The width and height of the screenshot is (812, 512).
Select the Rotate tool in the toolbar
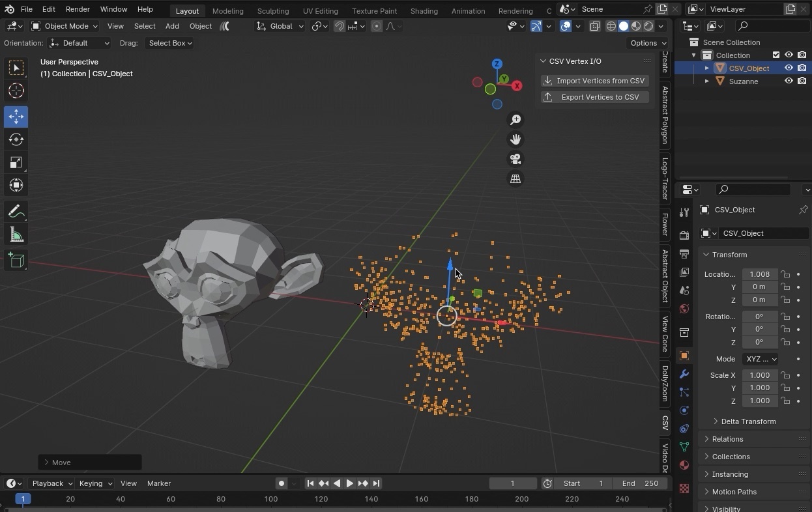[x=16, y=139]
